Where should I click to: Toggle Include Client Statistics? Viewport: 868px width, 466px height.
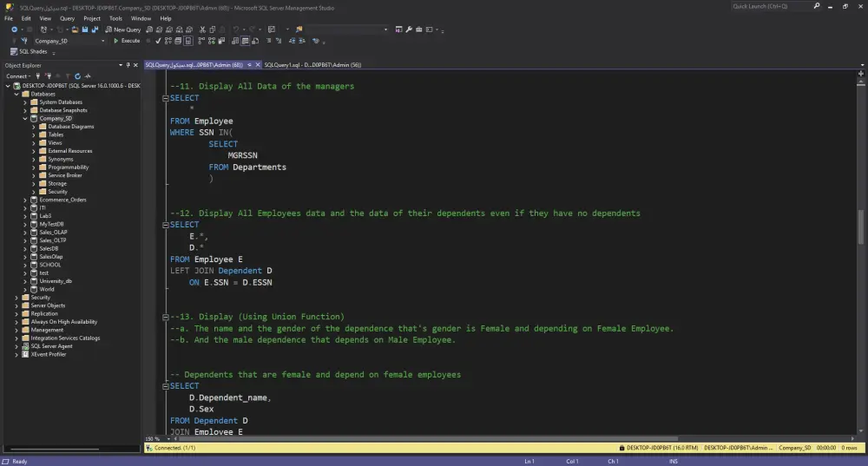[221, 41]
